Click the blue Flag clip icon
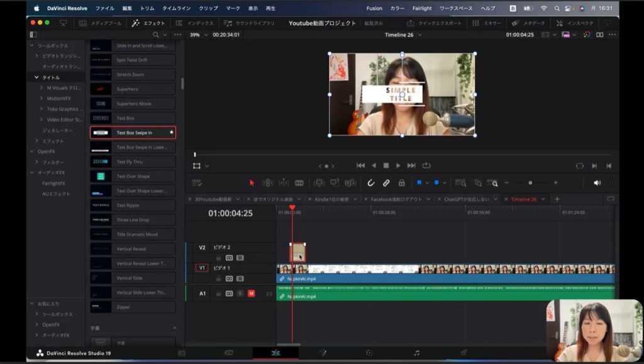The width and height of the screenshot is (644, 364). 419,183
